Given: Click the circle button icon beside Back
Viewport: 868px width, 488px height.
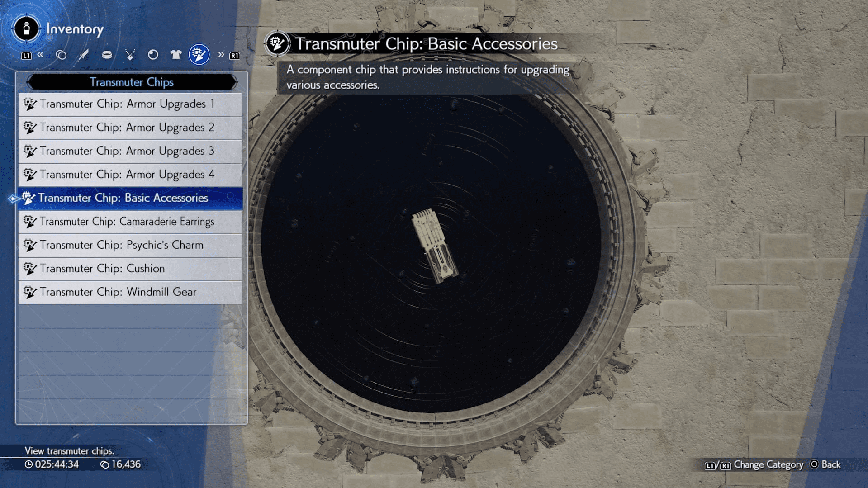Looking at the screenshot, I should (x=814, y=464).
